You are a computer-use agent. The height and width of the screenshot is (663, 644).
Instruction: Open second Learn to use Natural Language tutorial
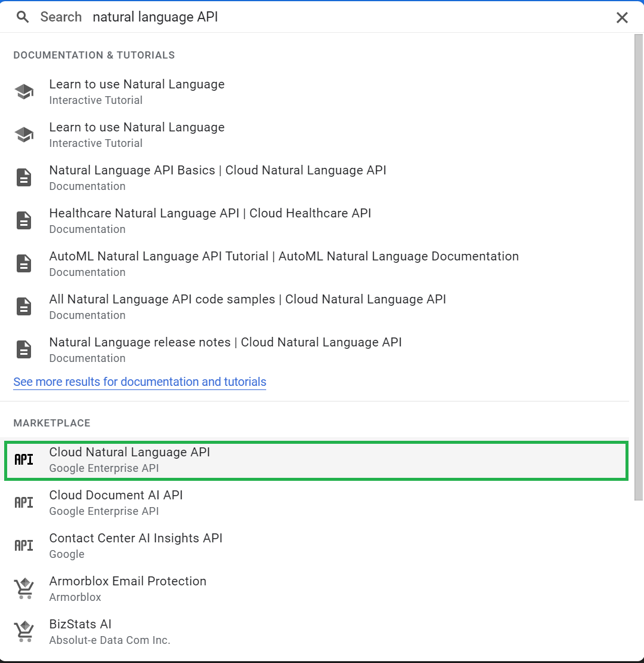click(x=315, y=134)
